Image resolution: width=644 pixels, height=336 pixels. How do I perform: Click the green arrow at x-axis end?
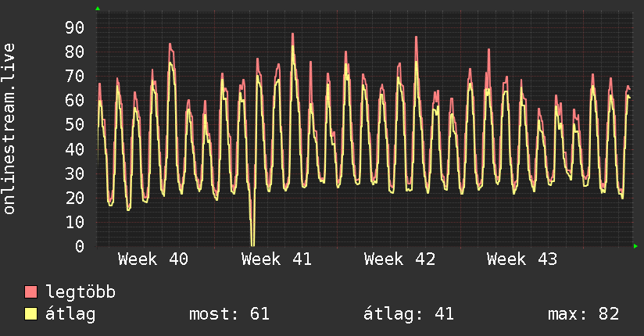[x=635, y=246]
